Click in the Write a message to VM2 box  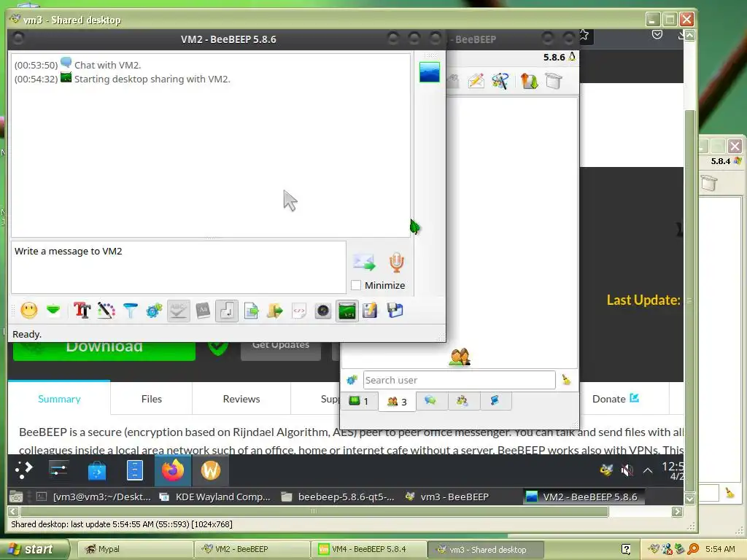click(x=179, y=267)
